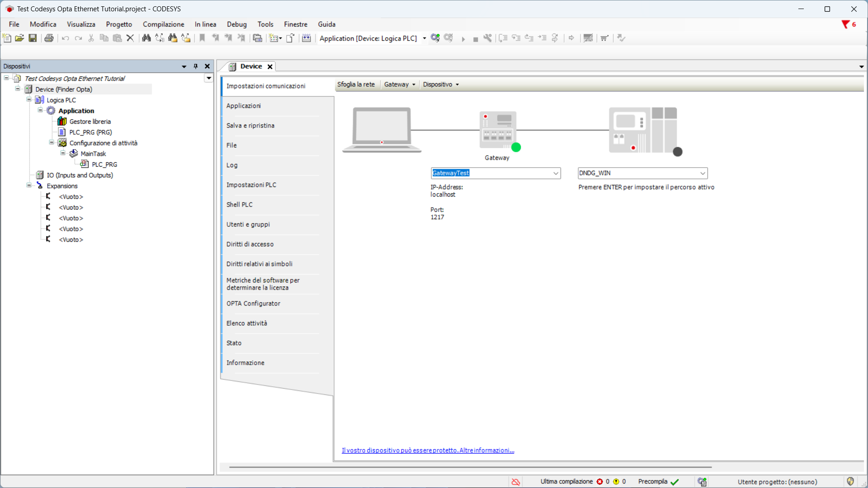
Task: Collapse the Application tree node
Action: 40,110
